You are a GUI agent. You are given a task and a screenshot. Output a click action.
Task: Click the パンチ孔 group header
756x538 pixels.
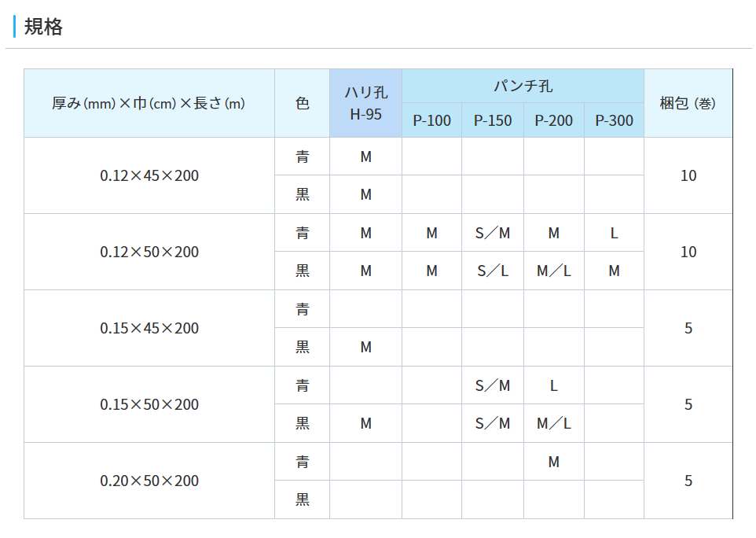tap(523, 86)
